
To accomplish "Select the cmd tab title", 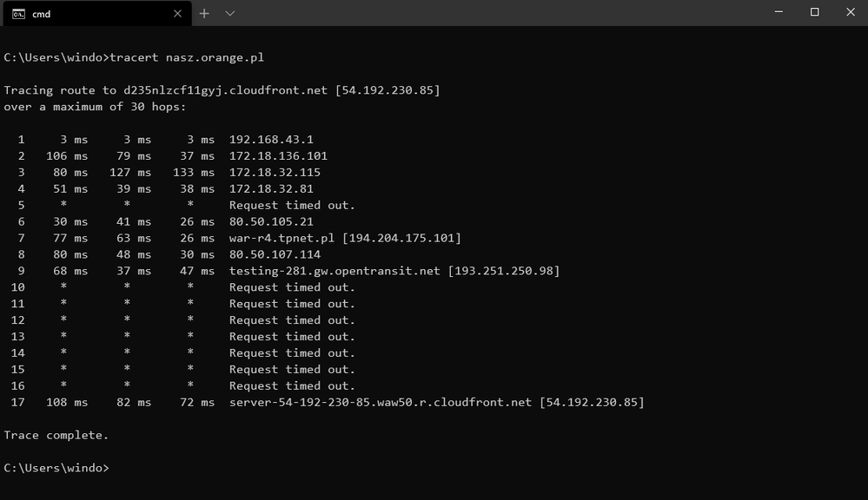I will (x=42, y=13).
